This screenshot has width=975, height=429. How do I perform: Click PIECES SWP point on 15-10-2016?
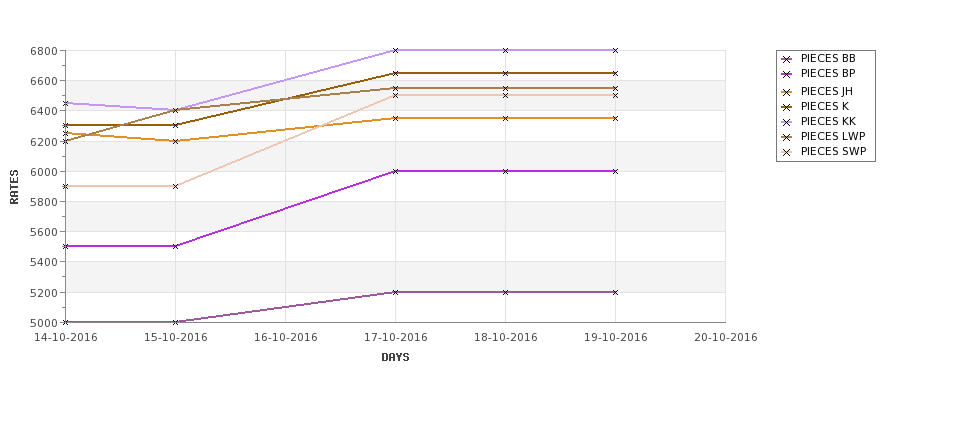click(x=175, y=187)
